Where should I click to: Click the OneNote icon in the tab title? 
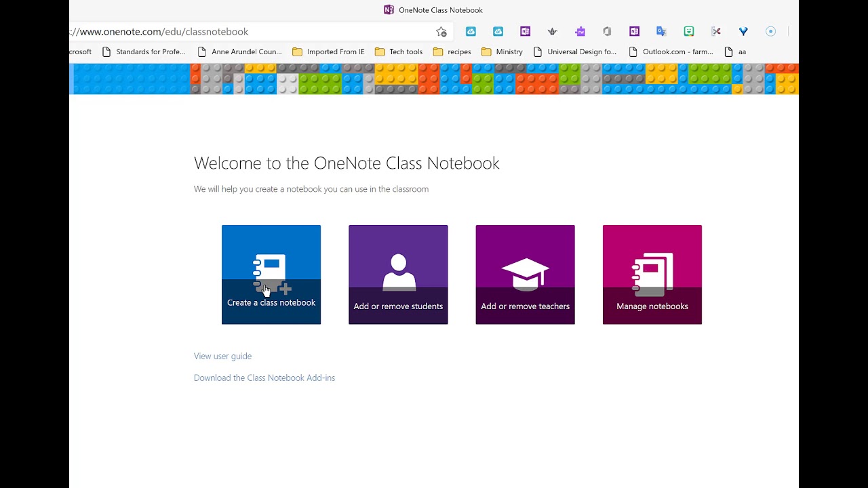pyautogui.click(x=389, y=9)
